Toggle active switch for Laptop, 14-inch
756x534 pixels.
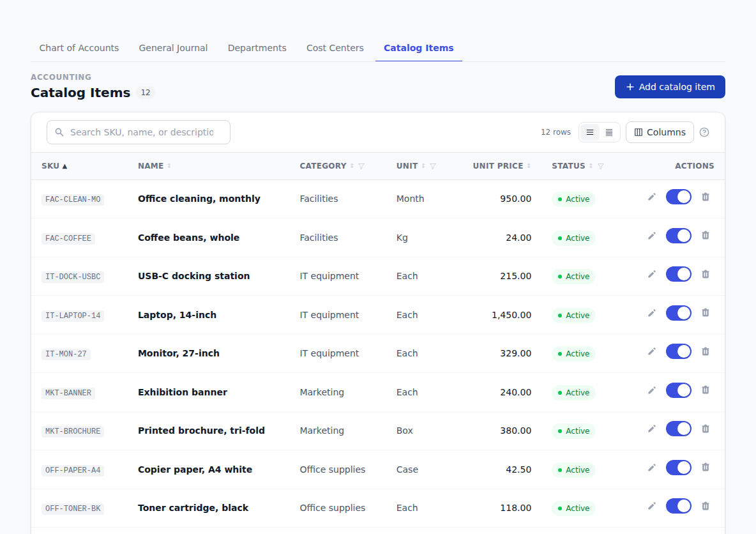point(678,313)
